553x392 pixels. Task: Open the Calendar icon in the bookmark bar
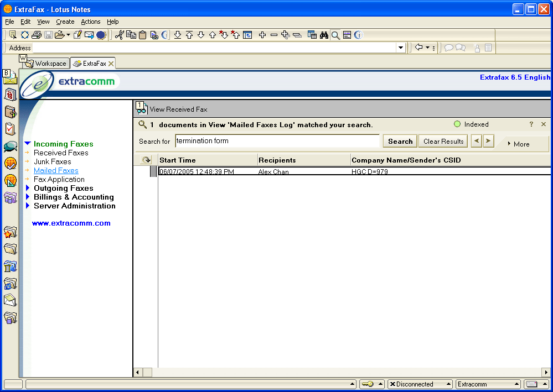(x=9, y=95)
